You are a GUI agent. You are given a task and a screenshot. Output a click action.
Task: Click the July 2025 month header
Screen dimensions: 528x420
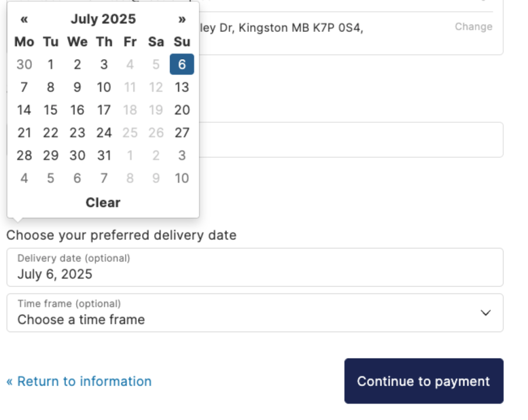point(103,19)
